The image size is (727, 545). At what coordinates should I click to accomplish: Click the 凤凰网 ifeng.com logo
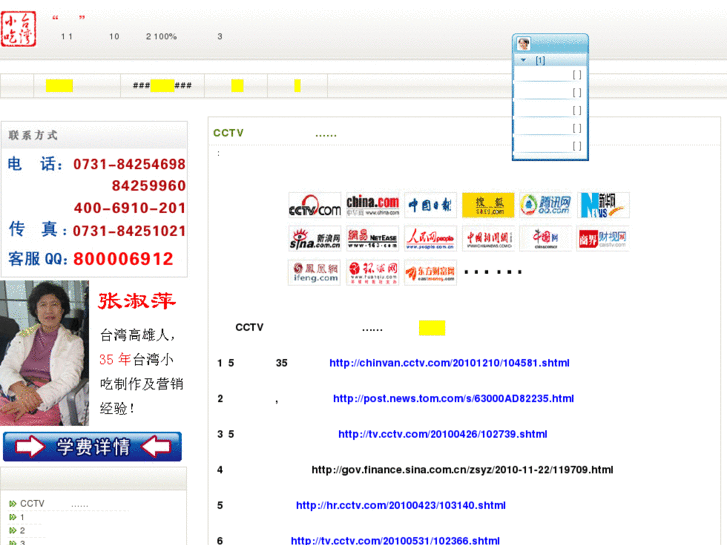click(315, 273)
